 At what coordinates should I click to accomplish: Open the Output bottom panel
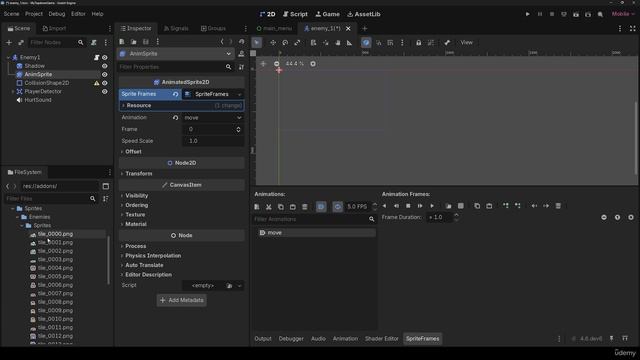263,339
